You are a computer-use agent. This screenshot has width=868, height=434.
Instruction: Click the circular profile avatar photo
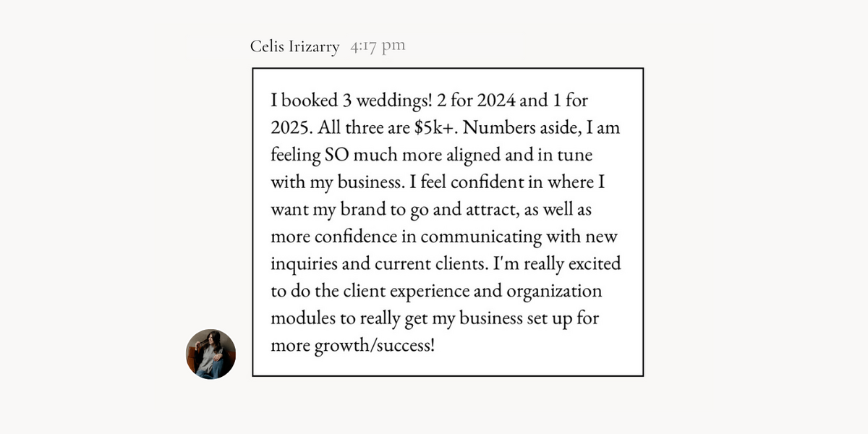coord(211,354)
